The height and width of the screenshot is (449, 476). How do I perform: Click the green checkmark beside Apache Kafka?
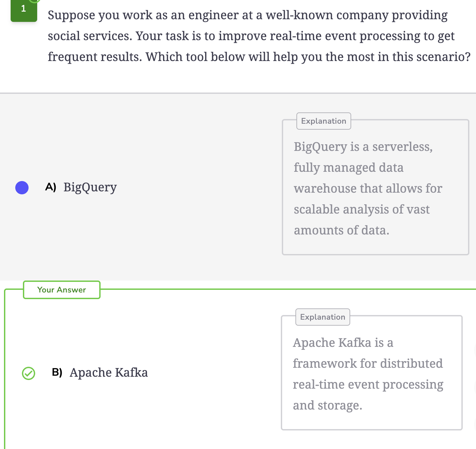tap(29, 373)
